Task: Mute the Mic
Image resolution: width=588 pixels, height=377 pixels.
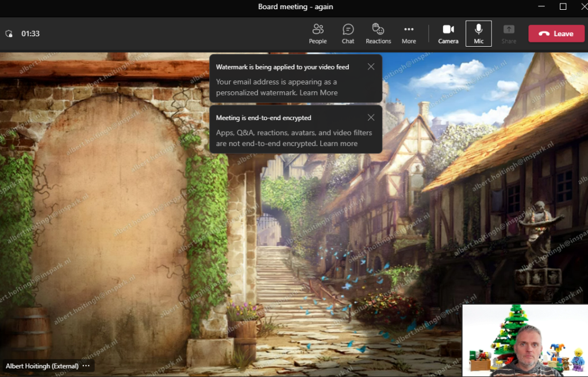Action: click(478, 33)
